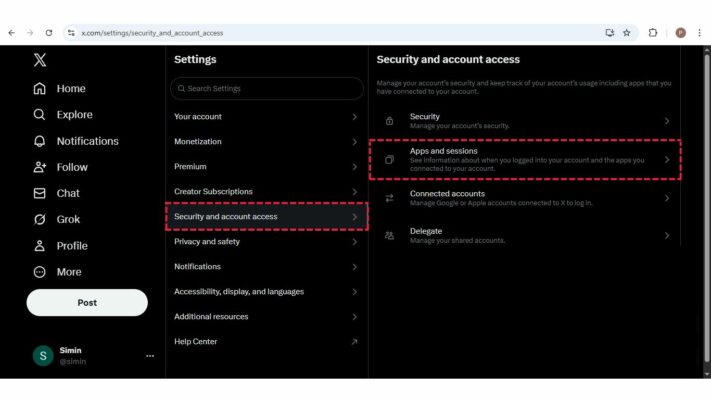Click the Simin account avatar

coord(43,356)
